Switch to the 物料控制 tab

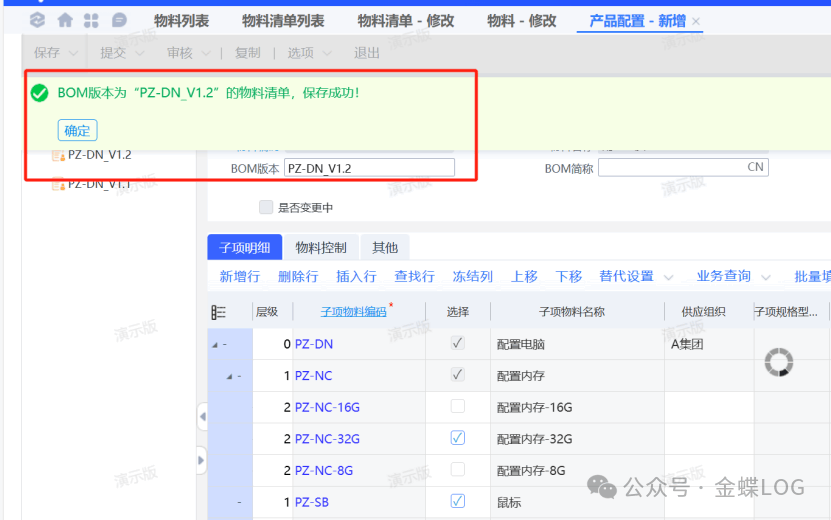click(x=321, y=247)
